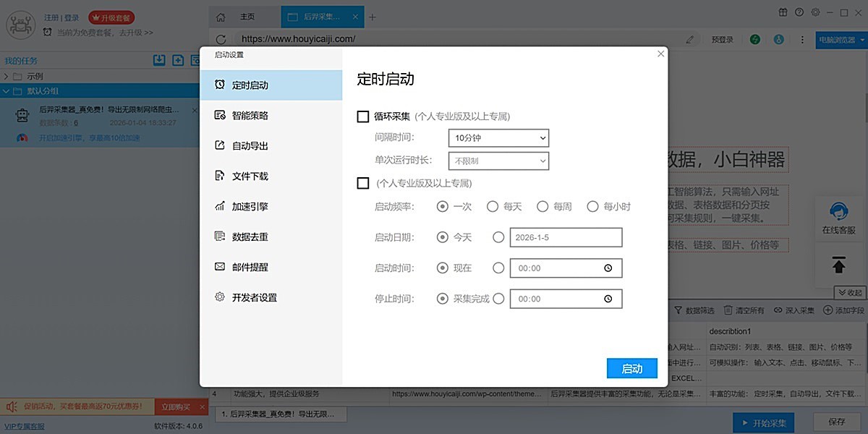The image size is (868, 434).
Task: Open the 自动导出 settings section
Action: tap(250, 146)
